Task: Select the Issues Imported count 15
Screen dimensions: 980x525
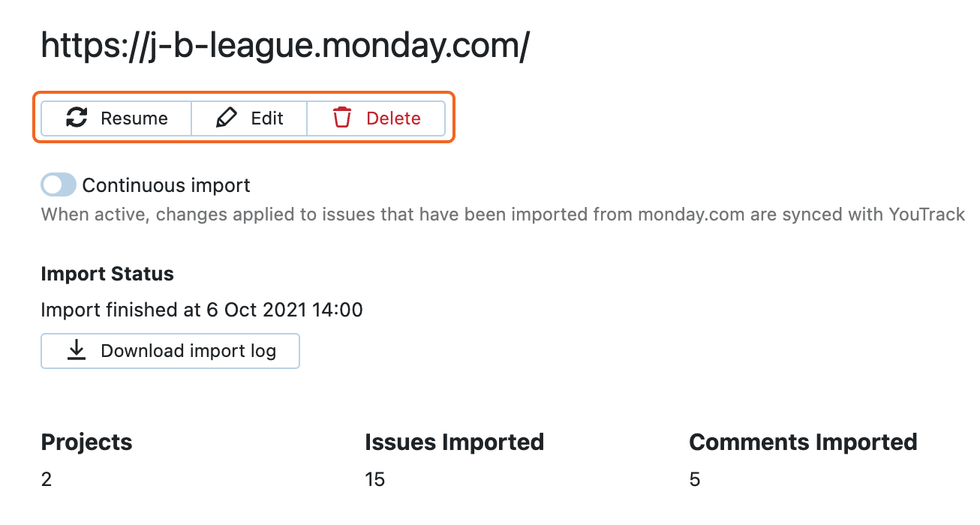Action: (374, 480)
